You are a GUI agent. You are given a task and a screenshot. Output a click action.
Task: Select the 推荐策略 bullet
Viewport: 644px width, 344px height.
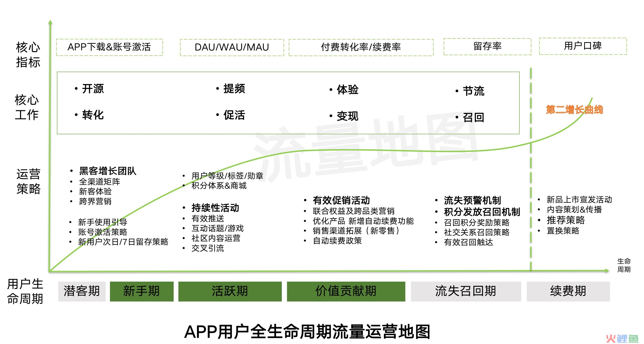[x=566, y=220]
